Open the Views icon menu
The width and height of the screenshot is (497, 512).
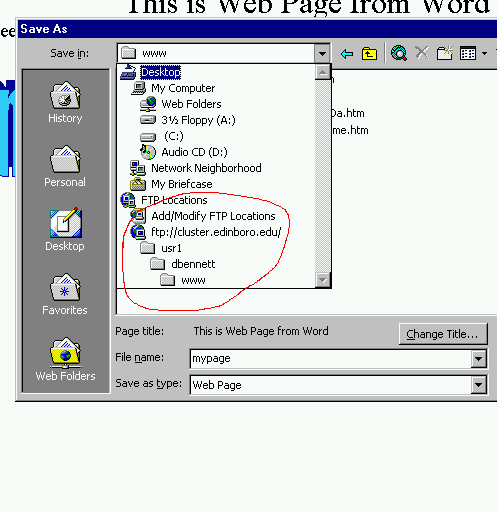click(x=473, y=53)
